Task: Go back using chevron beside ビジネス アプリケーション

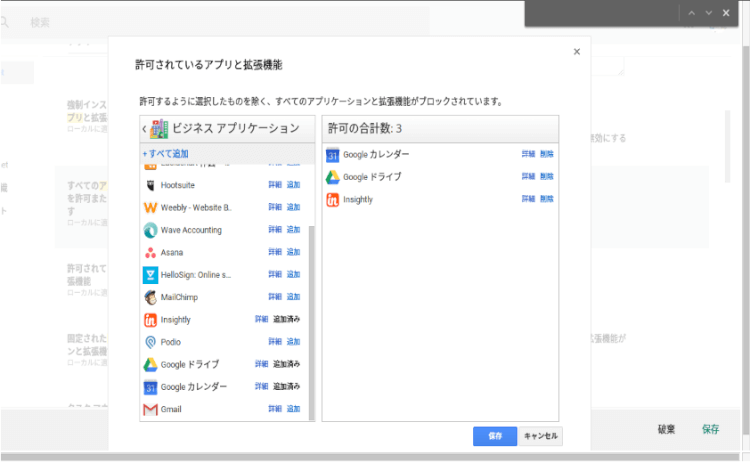Action: click(x=144, y=129)
